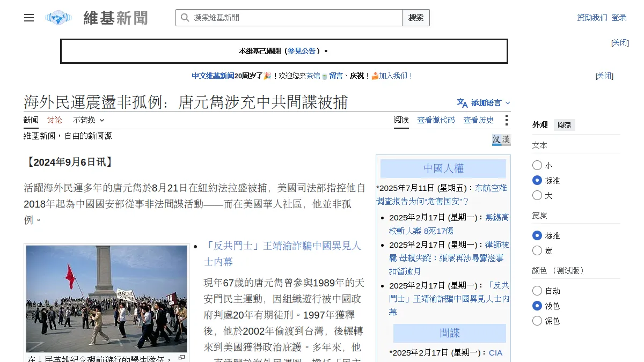Select standard width 标准
This screenshot has height=362, width=644.
[x=537, y=235]
